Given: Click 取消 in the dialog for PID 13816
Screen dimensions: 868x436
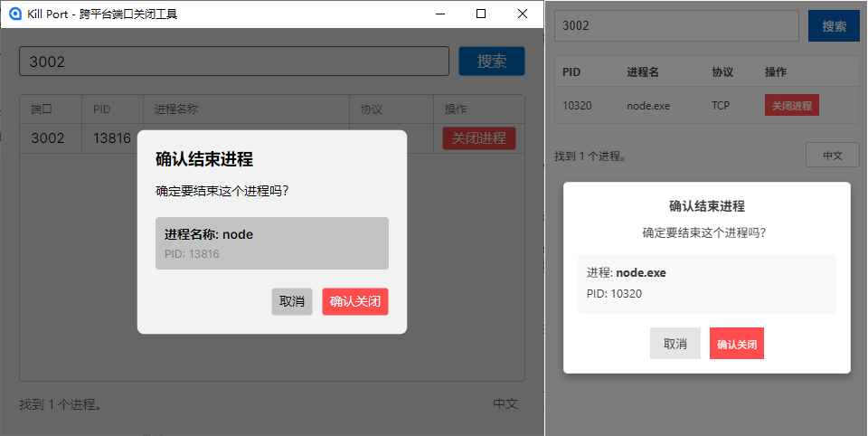Looking at the screenshot, I should click(x=292, y=301).
